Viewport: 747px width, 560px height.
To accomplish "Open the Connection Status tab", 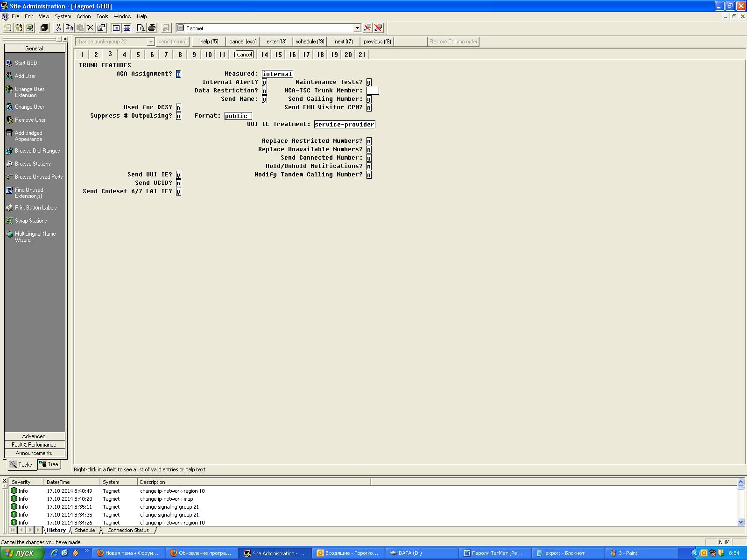I will pyautogui.click(x=128, y=530).
